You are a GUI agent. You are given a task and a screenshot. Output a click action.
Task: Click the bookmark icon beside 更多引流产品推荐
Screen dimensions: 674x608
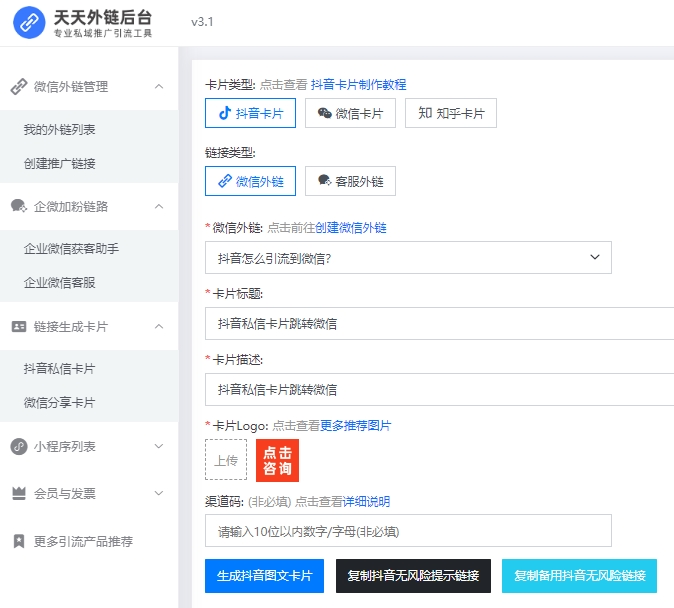(x=18, y=542)
